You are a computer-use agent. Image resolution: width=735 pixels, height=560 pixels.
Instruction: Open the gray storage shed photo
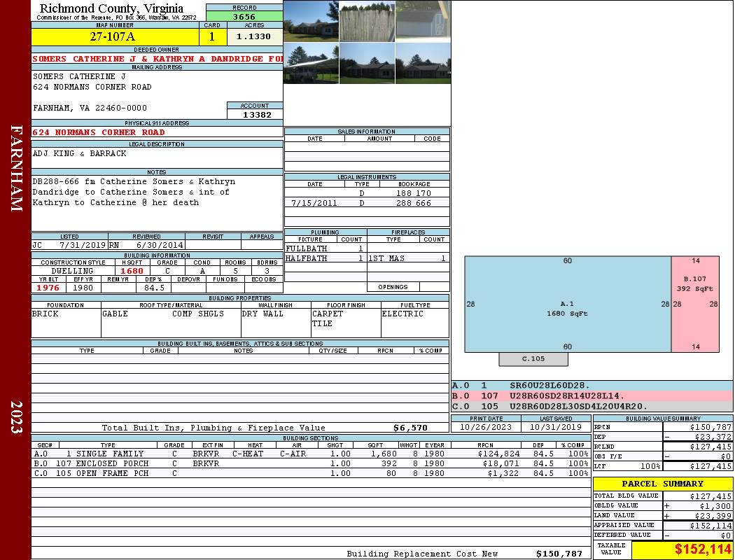[423, 21]
